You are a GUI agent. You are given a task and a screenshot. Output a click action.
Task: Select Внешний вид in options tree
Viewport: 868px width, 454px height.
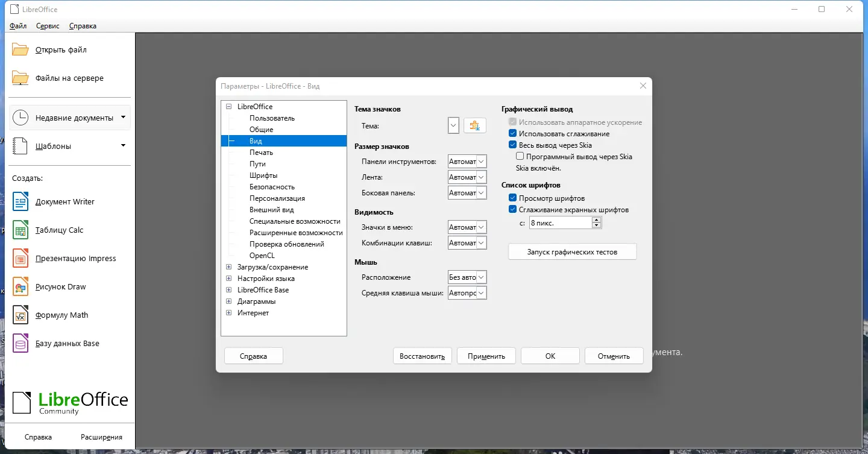272,209
